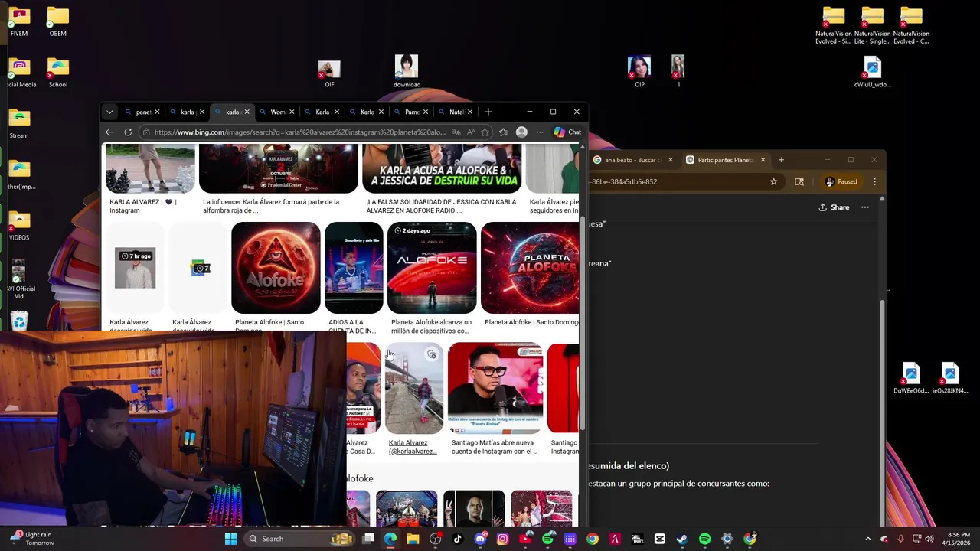Open visual search icon on bridge photo
Viewport: 980px width, 551px height.
tap(432, 354)
